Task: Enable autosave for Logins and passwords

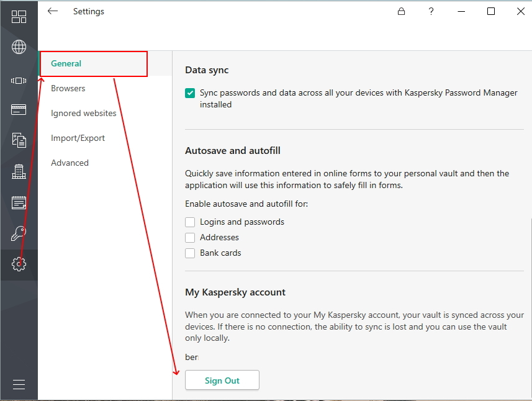Action: (190, 222)
